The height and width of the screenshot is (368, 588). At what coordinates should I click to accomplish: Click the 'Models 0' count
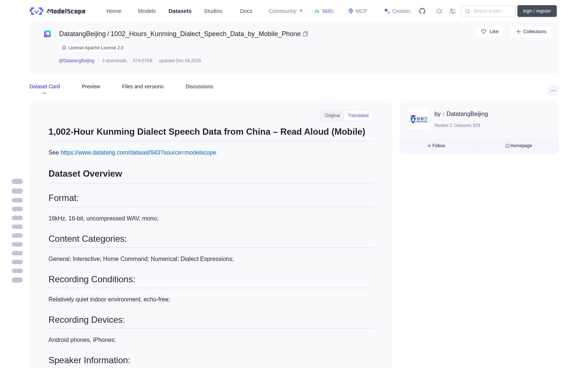coord(443,125)
